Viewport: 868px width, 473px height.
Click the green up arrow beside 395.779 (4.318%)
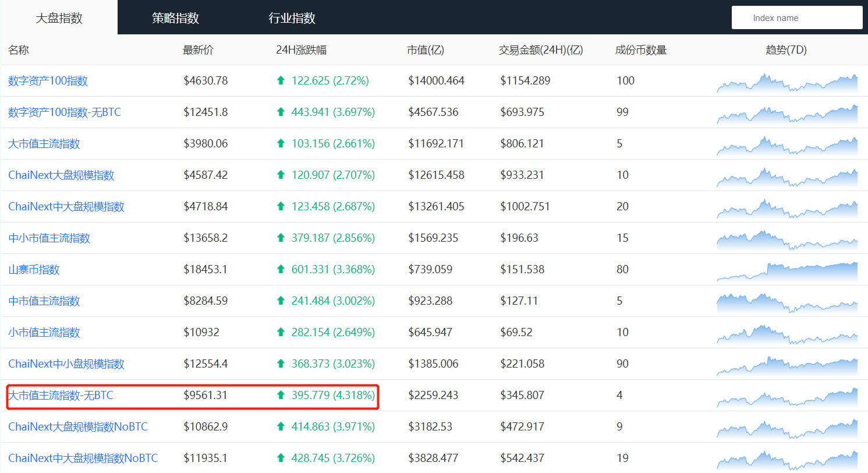[x=281, y=395]
